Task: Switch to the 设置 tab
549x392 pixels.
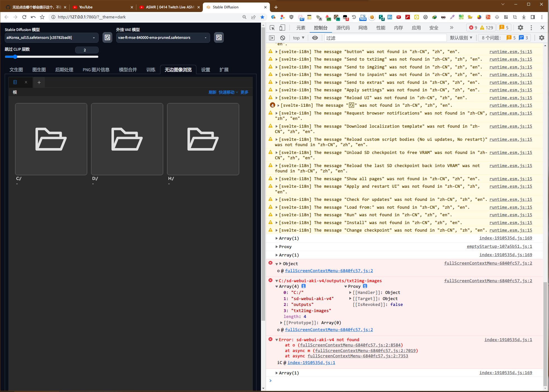Action: click(205, 70)
